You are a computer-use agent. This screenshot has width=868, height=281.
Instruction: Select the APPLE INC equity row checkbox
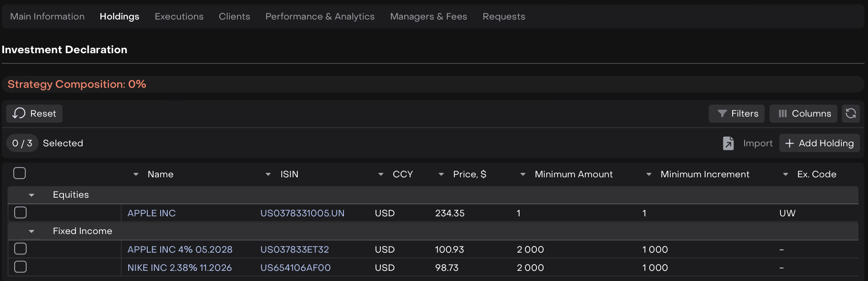[x=20, y=213]
